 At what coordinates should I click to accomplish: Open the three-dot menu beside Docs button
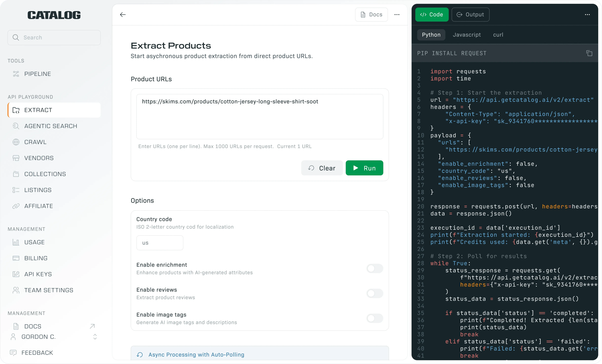pos(397,15)
